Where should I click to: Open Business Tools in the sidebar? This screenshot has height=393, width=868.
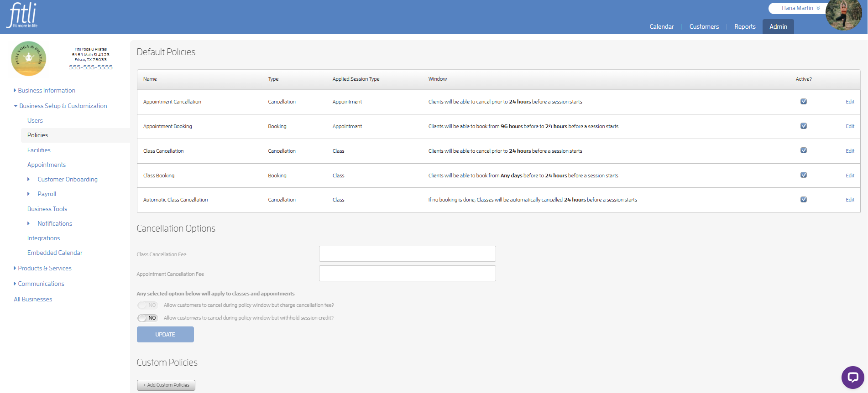47,209
